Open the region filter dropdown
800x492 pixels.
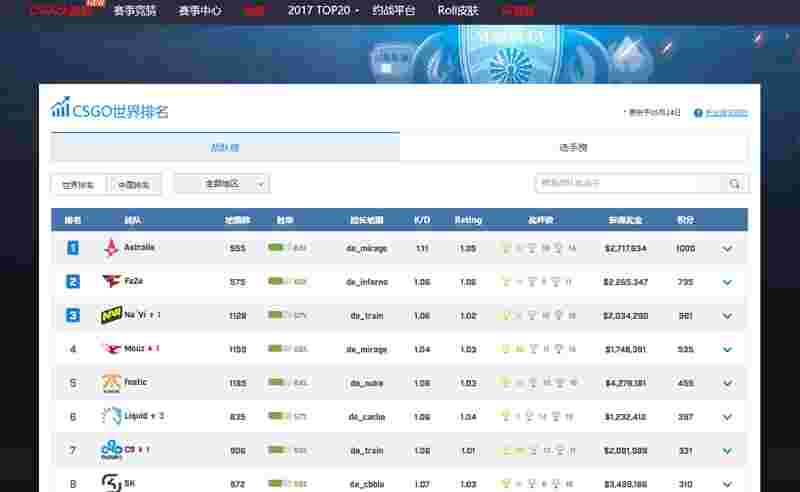[222, 184]
